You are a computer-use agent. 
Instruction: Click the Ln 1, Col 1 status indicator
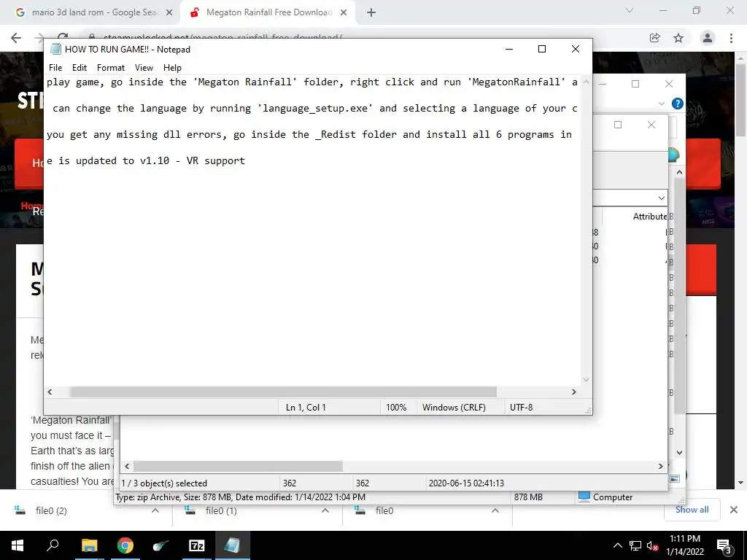point(306,408)
